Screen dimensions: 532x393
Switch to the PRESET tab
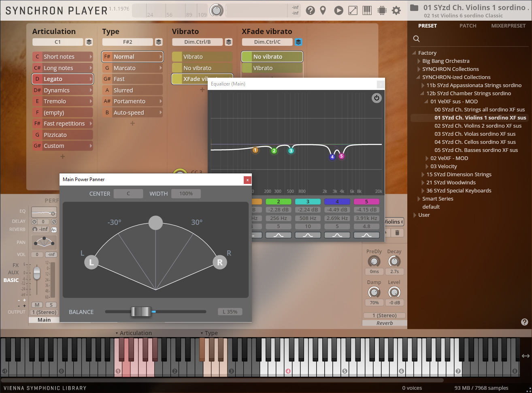[x=428, y=26]
